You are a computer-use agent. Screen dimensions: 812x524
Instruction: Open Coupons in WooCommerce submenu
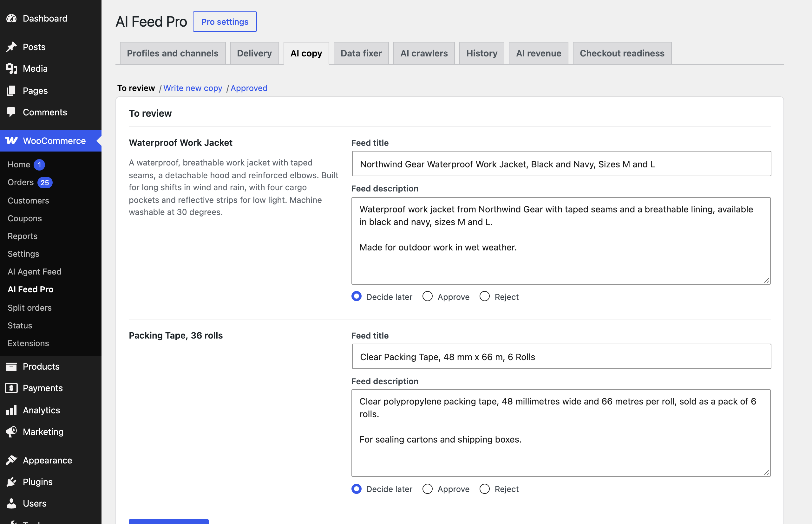(24, 218)
